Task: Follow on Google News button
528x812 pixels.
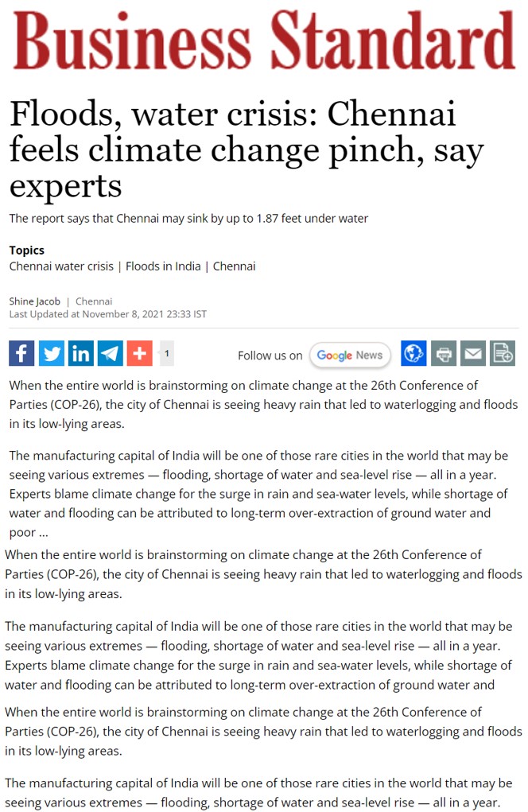Action: point(350,355)
